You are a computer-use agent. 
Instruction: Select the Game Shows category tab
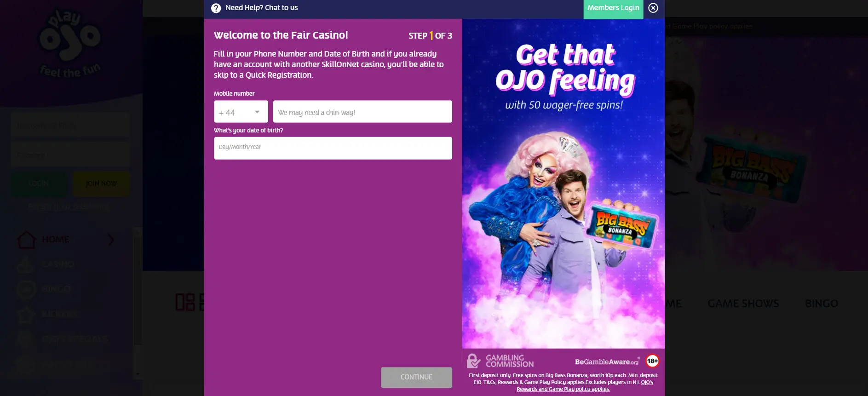pos(743,304)
